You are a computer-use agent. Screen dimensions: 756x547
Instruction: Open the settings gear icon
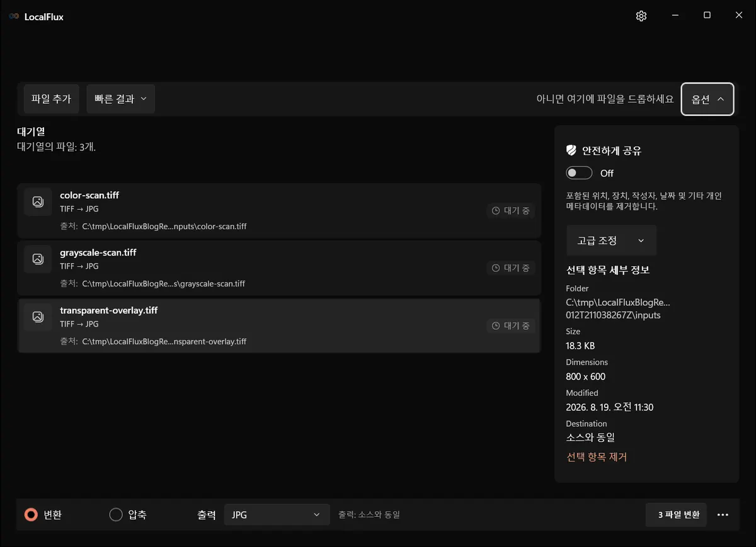(641, 16)
